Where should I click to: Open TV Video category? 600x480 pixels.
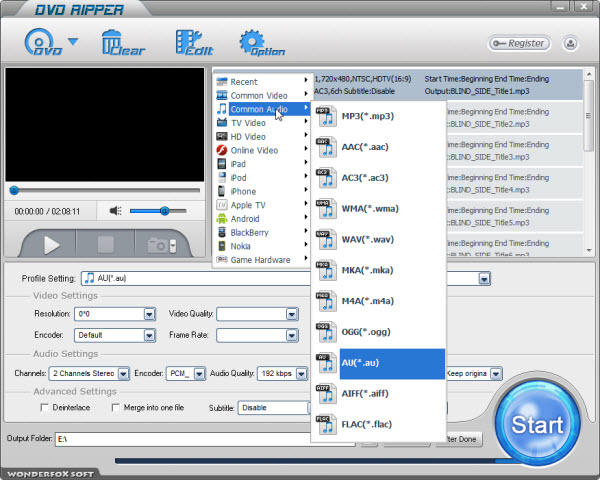tap(262, 123)
